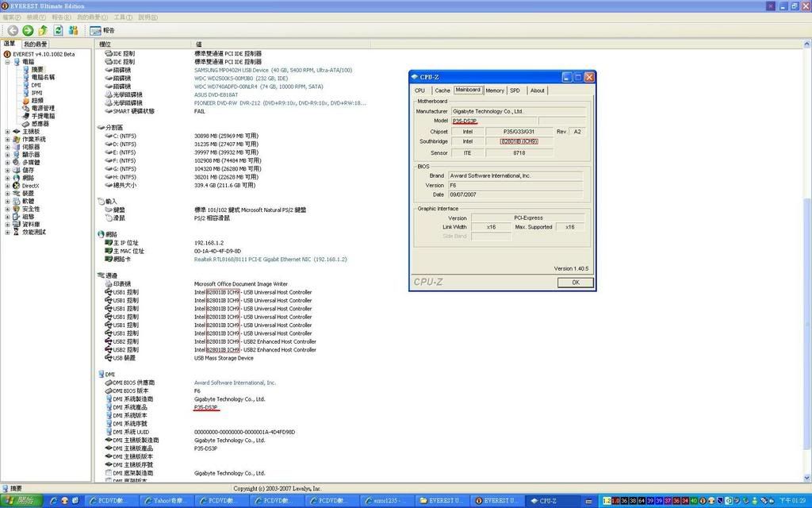
Task: Select the 電源管理 power management tree icon
Action: [25, 108]
